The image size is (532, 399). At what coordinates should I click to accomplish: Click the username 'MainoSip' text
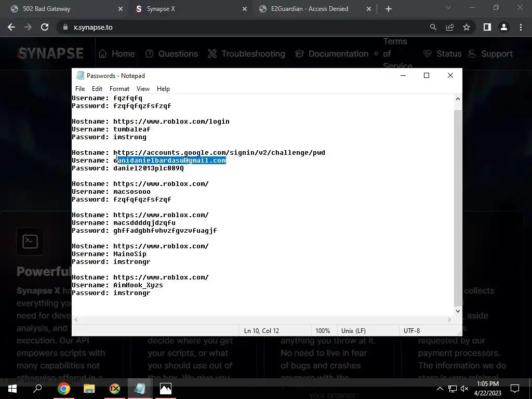tap(130, 254)
